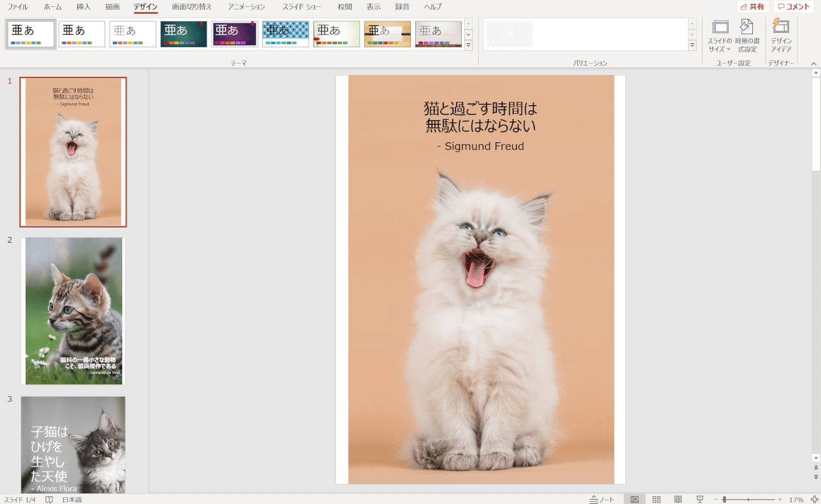Open the 描画 ribbon tab
Image resolution: width=821 pixels, height=504 pixels.
click(112, 7)
